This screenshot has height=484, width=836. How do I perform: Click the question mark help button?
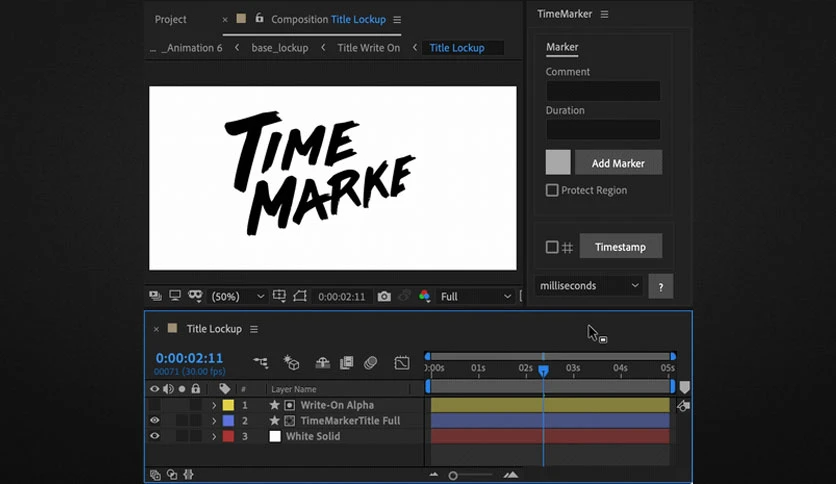click(661, 287)
